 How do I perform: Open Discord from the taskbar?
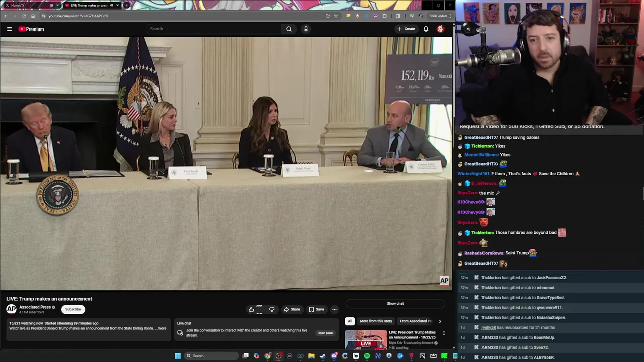[334, 356]
